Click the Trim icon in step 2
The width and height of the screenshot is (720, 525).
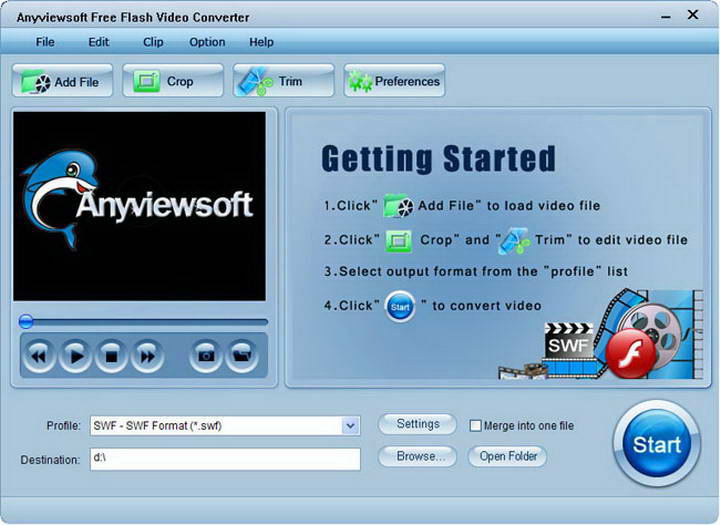[x=514, y=241]
